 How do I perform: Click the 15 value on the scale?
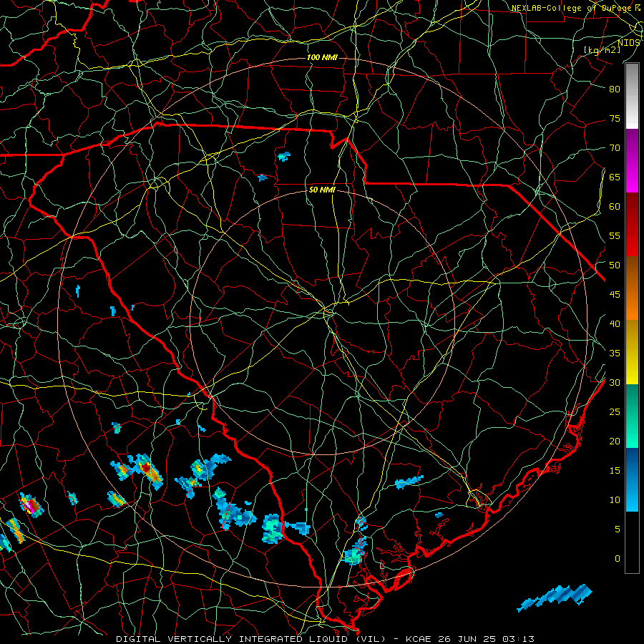click(x=615, y=471)
